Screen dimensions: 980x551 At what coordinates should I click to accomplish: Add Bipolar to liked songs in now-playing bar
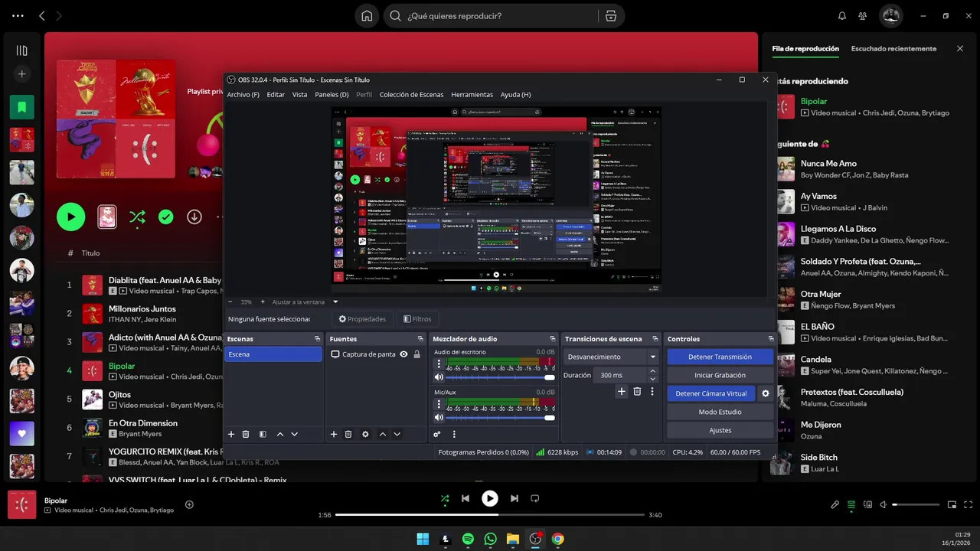[189, 504]
